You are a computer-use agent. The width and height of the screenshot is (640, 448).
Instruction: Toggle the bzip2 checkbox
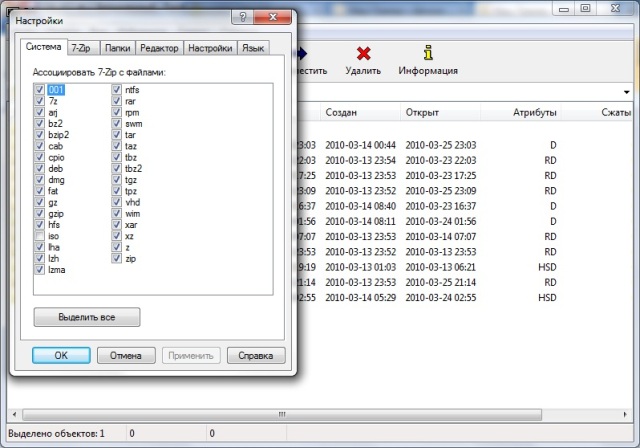pos(40,134)
